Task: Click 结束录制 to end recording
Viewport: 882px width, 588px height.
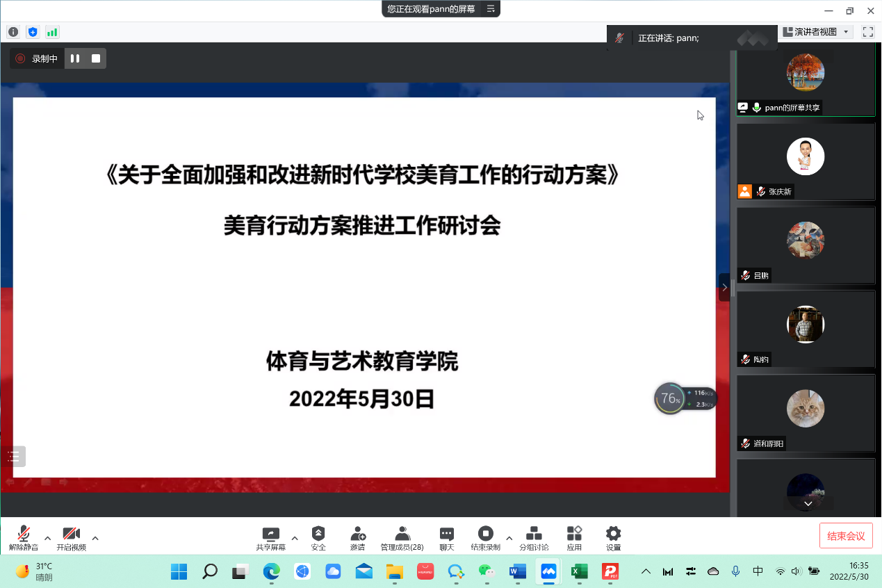Action: click(x=485, y=538)
